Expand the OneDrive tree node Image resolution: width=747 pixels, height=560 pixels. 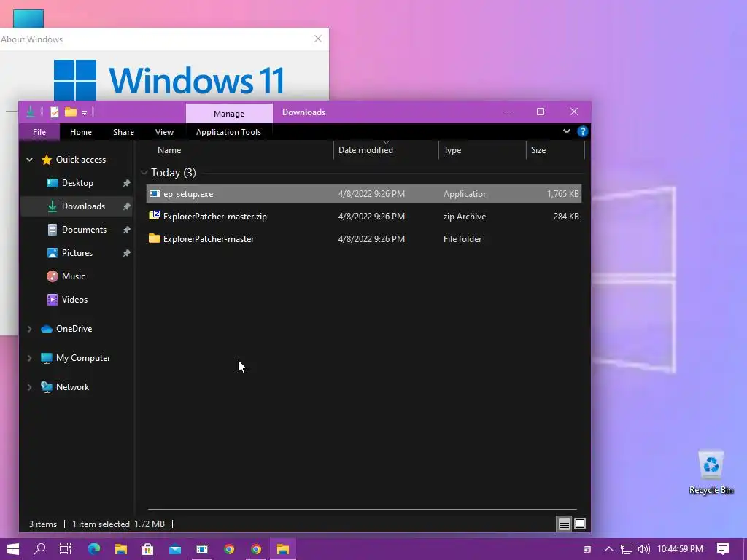(29, 329)
